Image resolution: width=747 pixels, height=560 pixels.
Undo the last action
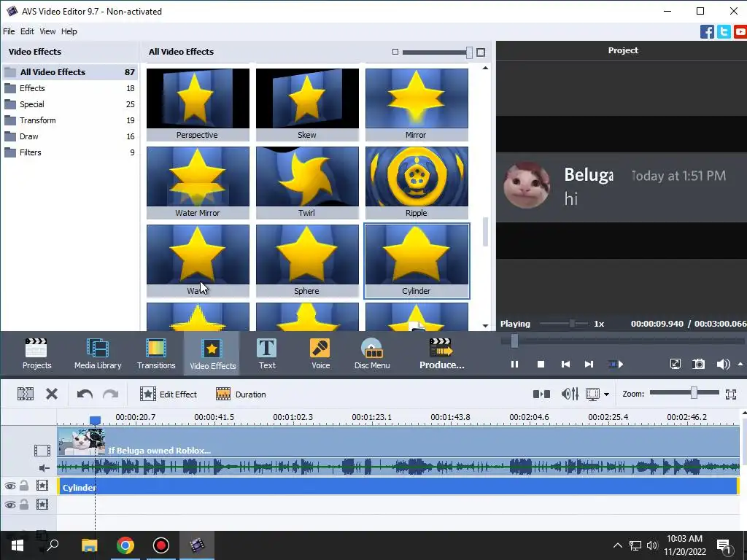(x=85, y=394)
